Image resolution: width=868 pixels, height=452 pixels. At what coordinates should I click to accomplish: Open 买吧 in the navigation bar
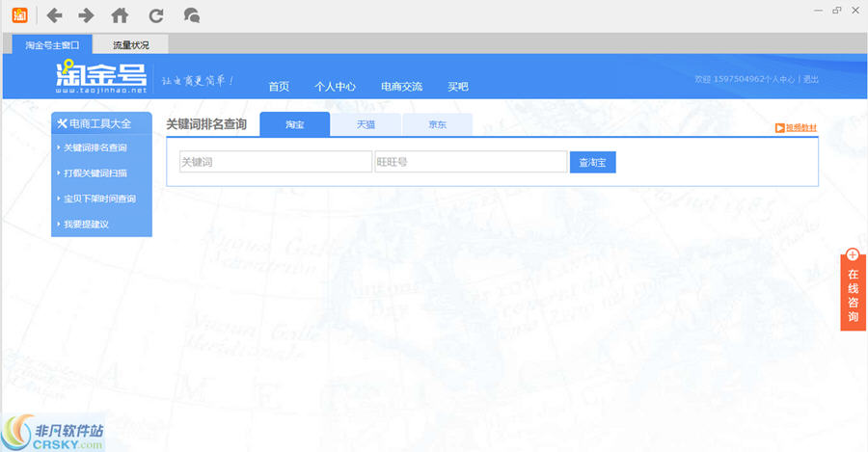(x=458, y=87)
